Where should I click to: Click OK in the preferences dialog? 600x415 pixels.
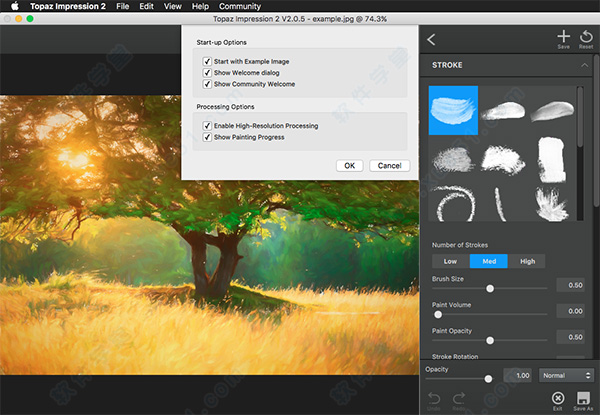(350, 166)
